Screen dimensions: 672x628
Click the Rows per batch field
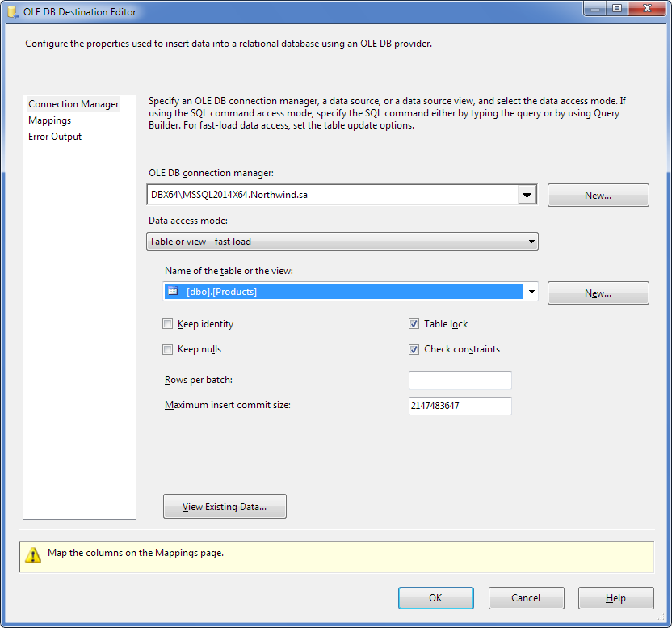[x=460, y=381]
